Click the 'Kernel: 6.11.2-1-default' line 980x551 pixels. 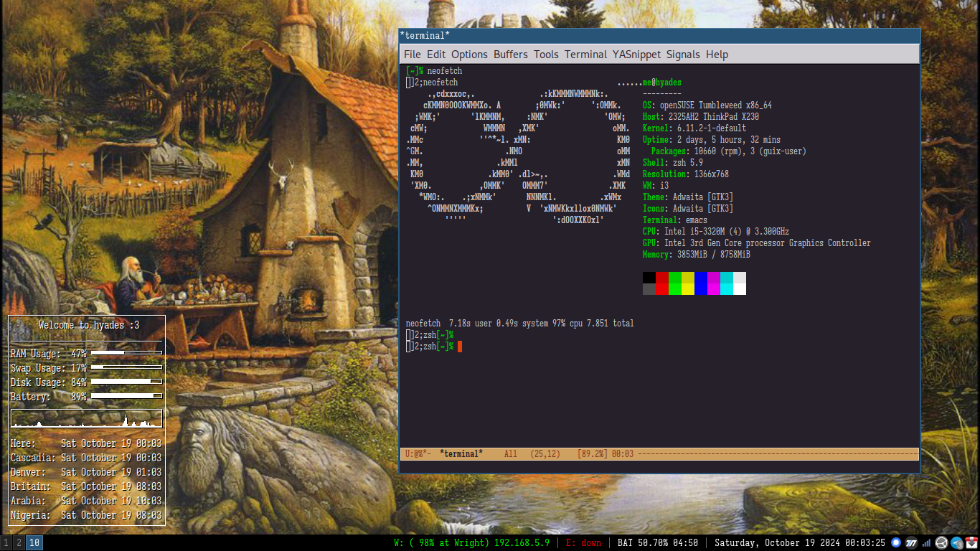tap(694, 128)
